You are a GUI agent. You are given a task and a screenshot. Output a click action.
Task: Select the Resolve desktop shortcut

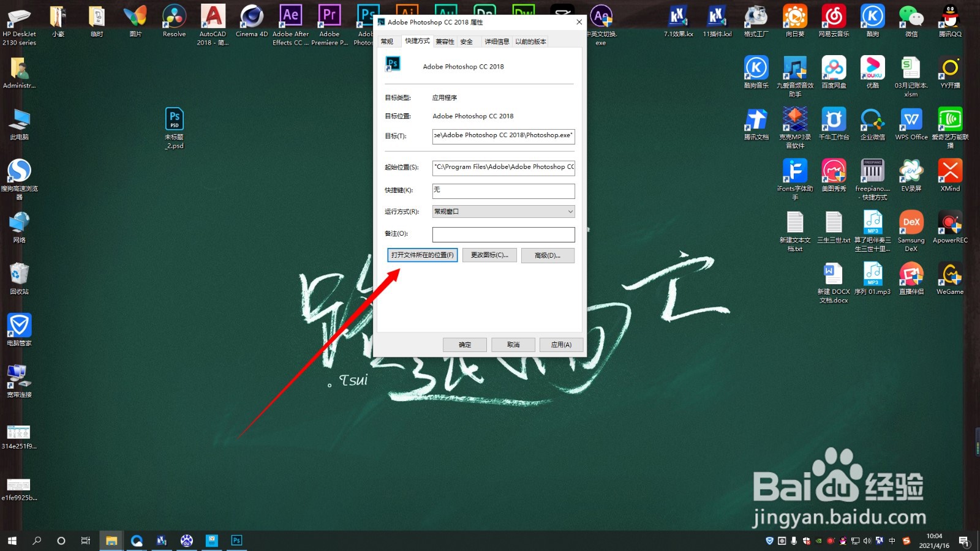(174, 22)
